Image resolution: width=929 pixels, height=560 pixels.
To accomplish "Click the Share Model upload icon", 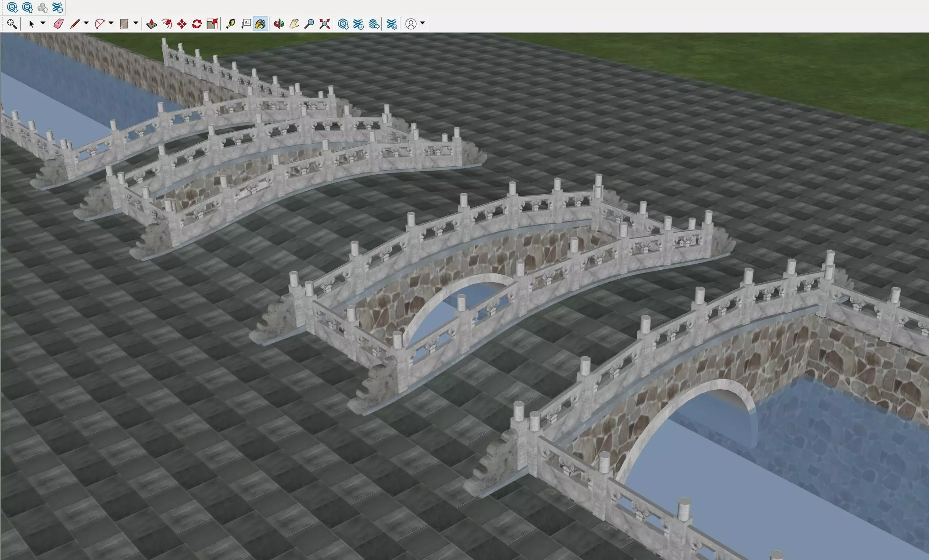I will (x=27, y=8).
